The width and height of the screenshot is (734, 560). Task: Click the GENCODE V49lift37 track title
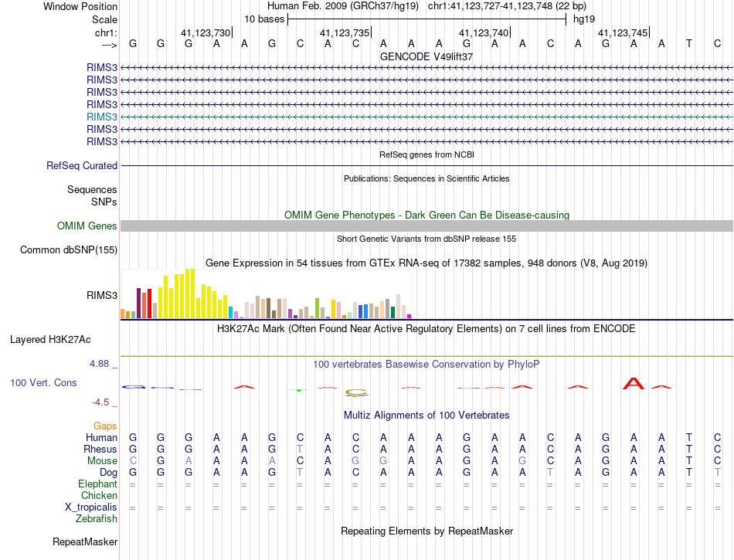tap(426, 56)
